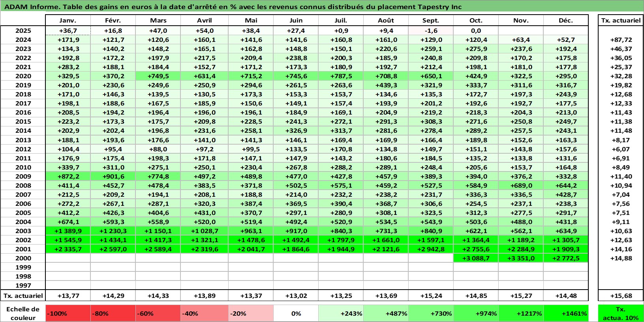
Task: Click the +87,72 actuarial rate for 2024
Action: coord(621,40)
